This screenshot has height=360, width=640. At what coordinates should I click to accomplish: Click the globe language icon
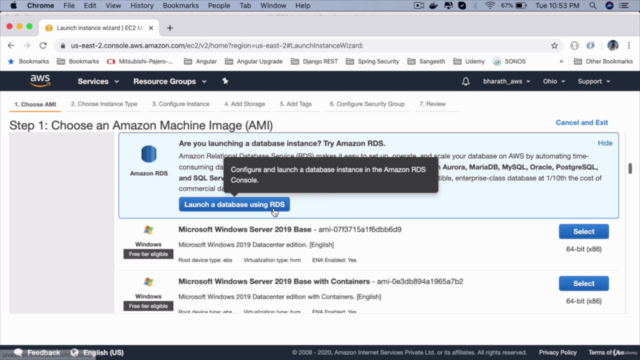(74, 352)
